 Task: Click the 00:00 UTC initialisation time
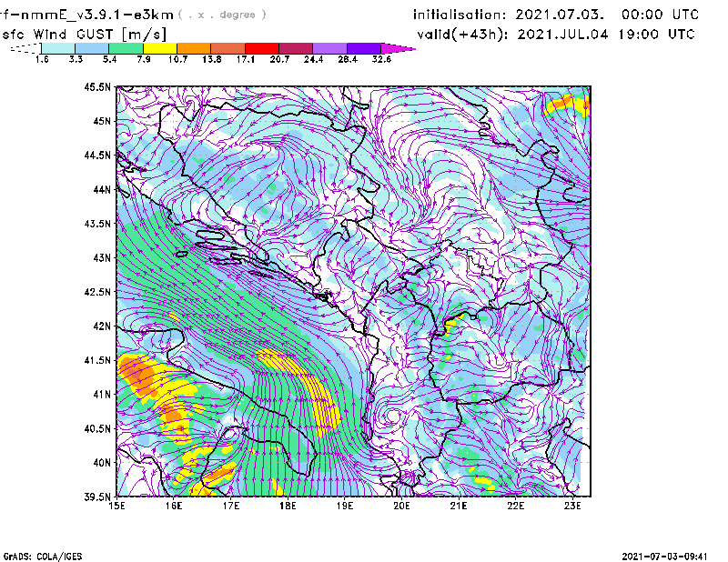coord(660,15)
